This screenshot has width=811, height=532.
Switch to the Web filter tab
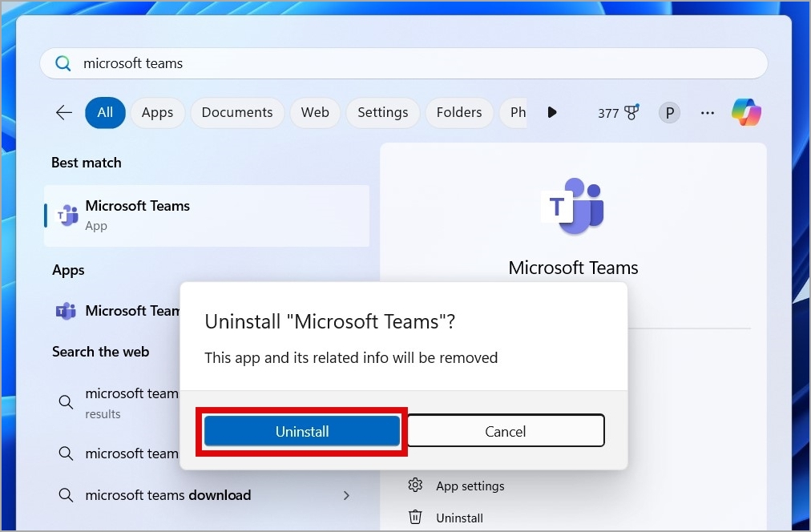[315, 112]
